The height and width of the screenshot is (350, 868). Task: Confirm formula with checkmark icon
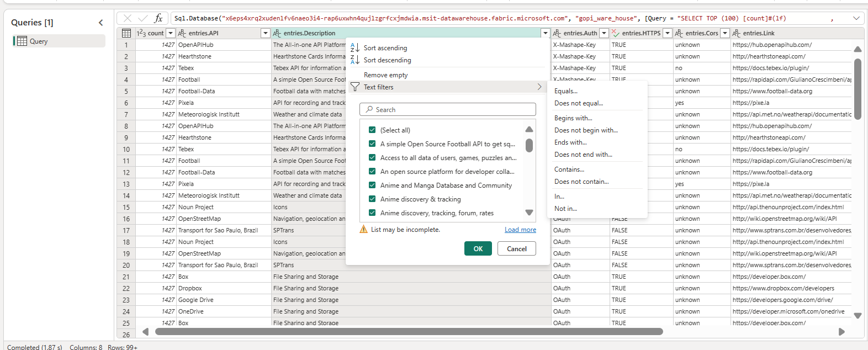(142, 18)
